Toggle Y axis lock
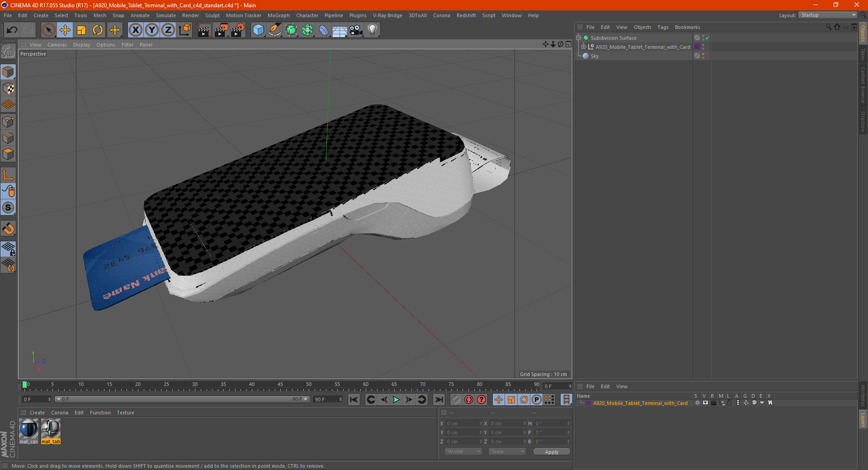Viewport: 868px width, 470px height. click(x=152, y=30)
